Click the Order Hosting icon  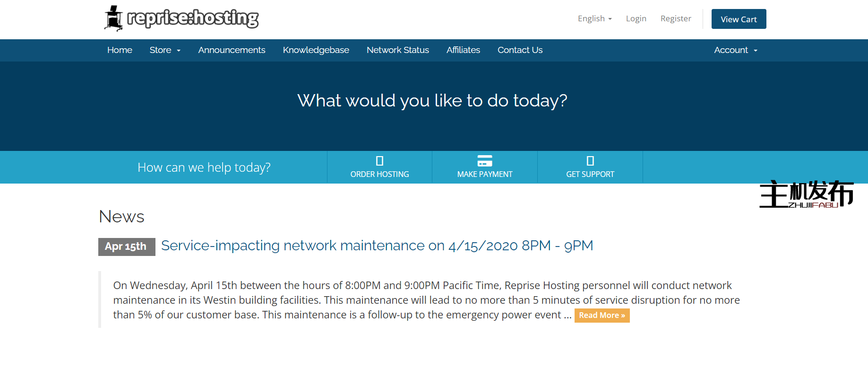[x=379, y=161]
